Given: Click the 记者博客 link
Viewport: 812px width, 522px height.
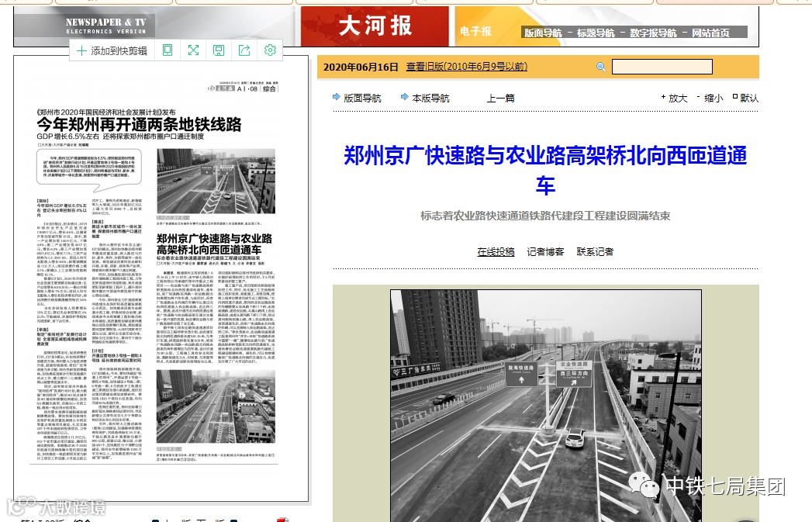Looking at the screenshot, I should 545,251.
